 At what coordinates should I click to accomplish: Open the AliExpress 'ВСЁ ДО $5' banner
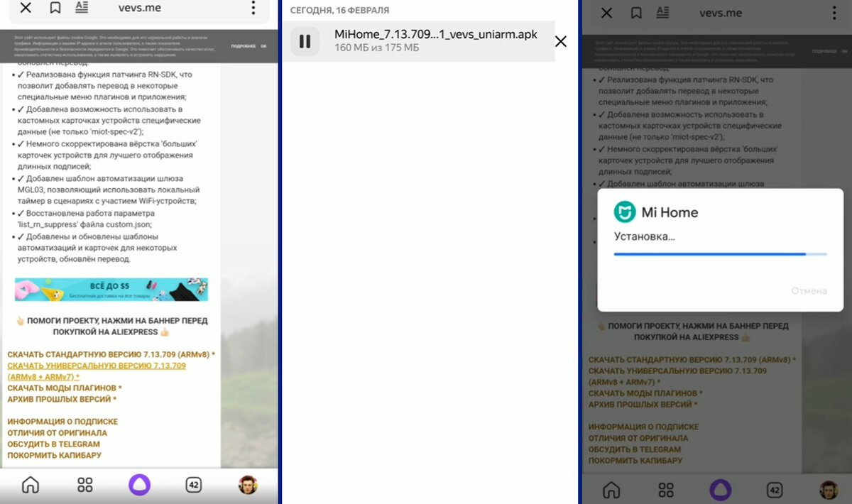tap(111, 289)
